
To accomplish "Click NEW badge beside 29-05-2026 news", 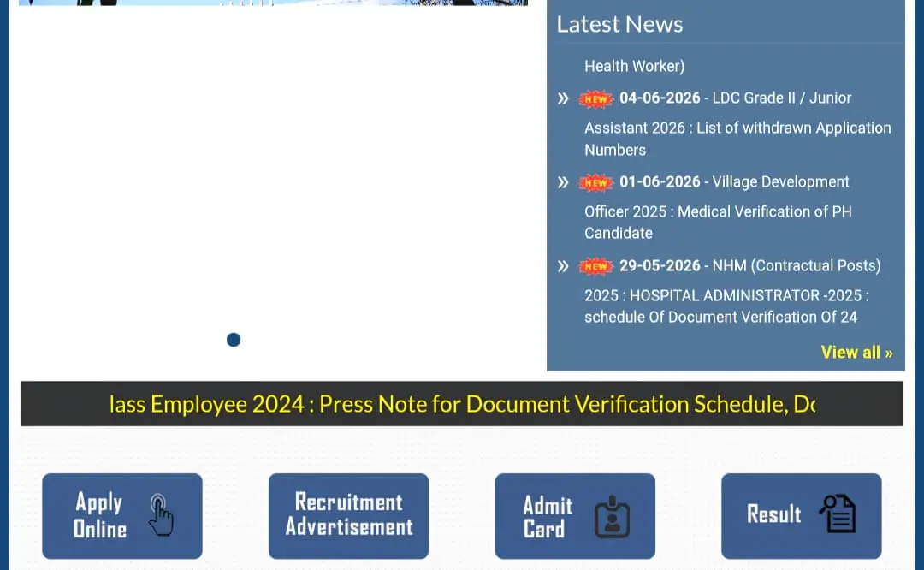I will [595, 266].
